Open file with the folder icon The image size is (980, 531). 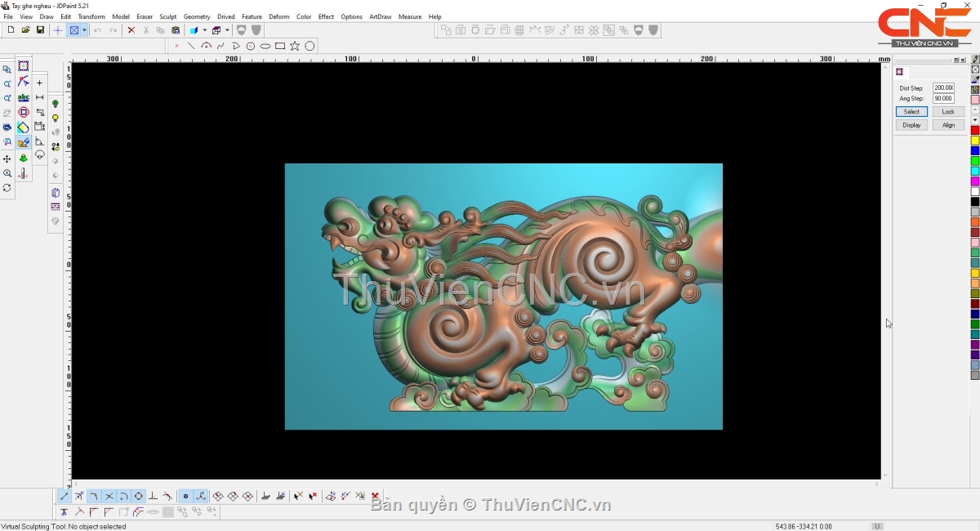(x=25, y=30)
